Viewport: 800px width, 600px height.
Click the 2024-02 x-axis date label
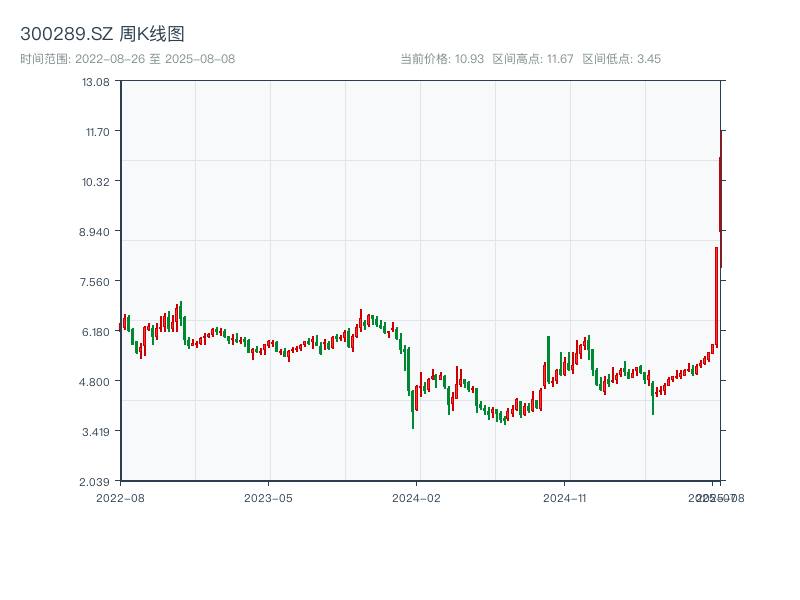pyautogui.click(x=417, y=497)
